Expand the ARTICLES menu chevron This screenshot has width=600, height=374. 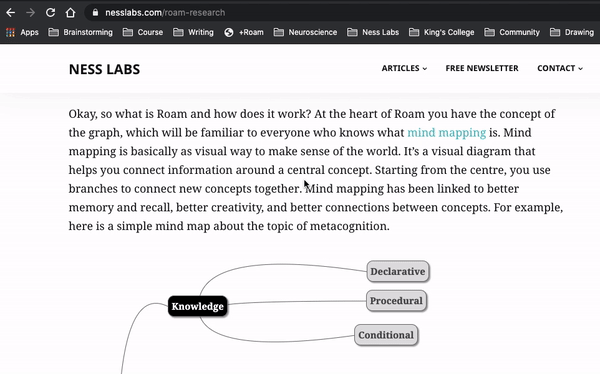425,69
